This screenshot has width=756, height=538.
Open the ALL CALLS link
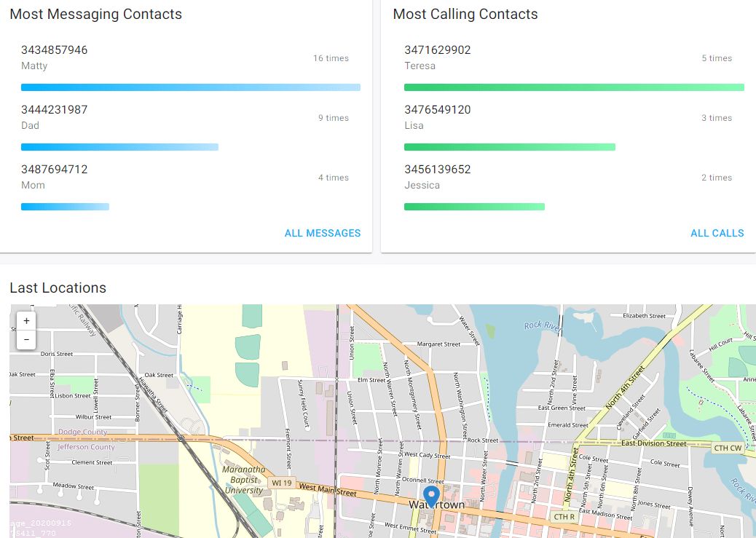pos(717,233)
